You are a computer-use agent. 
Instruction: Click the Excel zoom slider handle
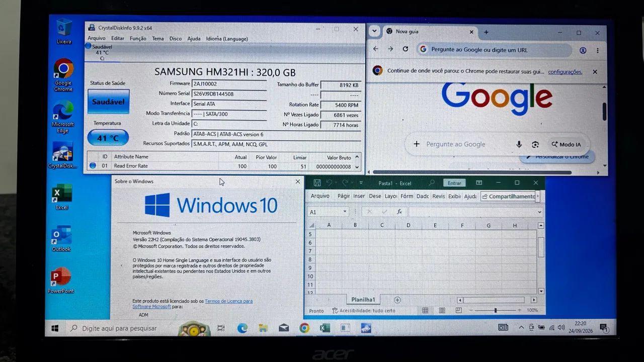coord(496,311)
